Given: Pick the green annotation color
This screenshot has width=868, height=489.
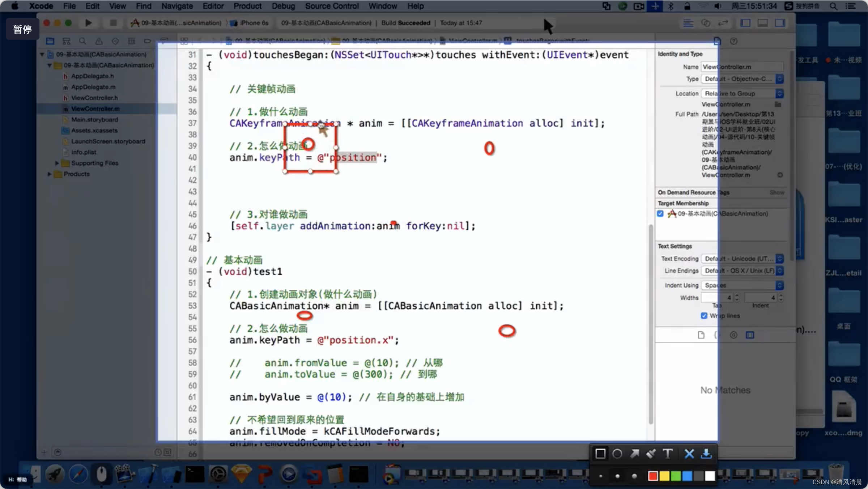Looking at the screenshot, I should [676, 476].
